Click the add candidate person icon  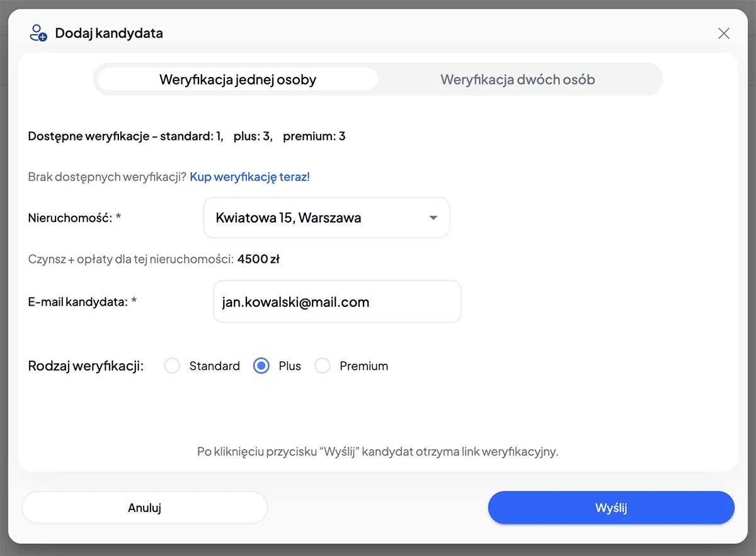(38, 33)
